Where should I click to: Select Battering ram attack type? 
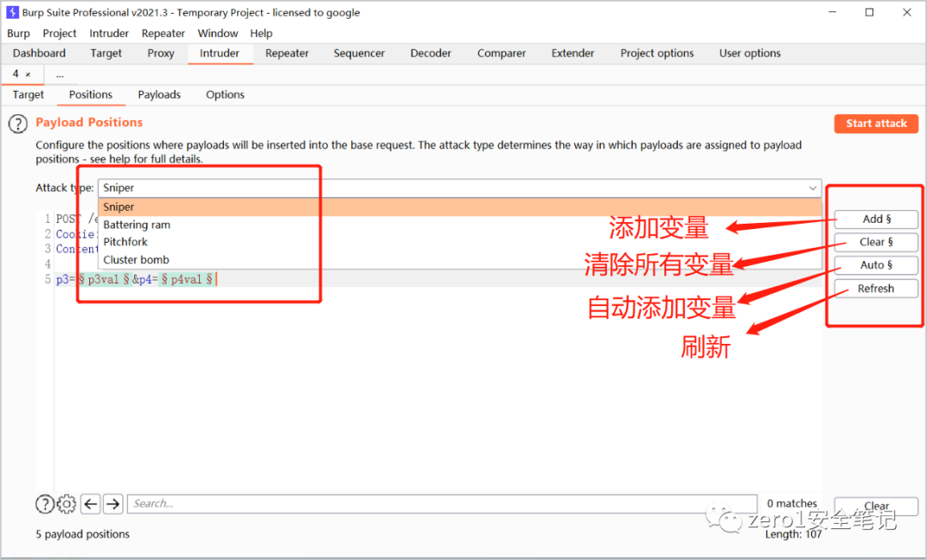(460, 225)
